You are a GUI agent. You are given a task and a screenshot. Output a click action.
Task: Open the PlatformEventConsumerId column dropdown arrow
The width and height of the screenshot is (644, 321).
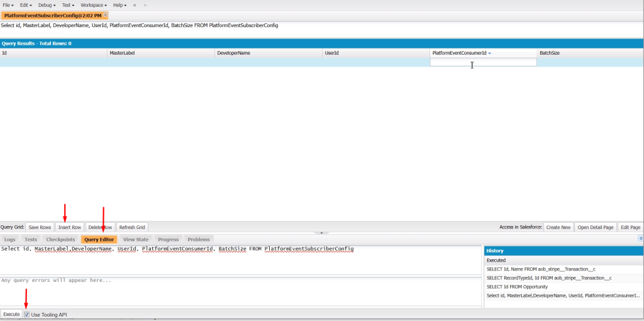pos(489,53)
